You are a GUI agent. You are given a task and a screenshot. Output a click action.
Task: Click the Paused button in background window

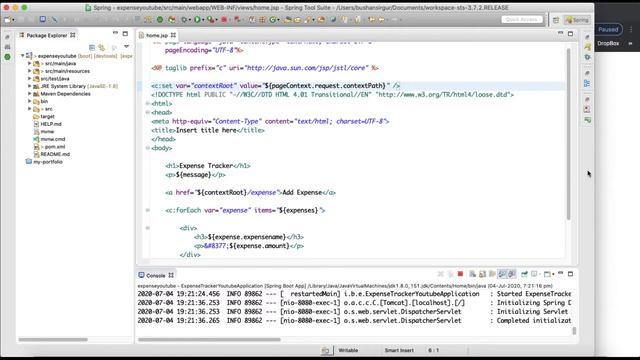click(x=608, y=29)
